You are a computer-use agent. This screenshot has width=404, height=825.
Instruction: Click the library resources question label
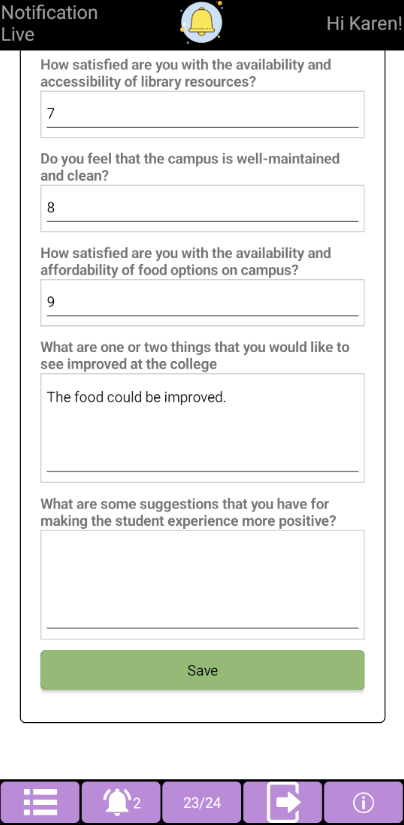tap(186, 73)
